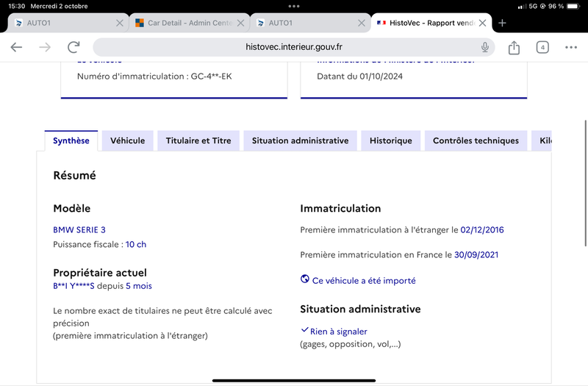Click the 10 ch fiscal power value
The width and height of the screenshot is (588, 386).
(x=136, y=244)
